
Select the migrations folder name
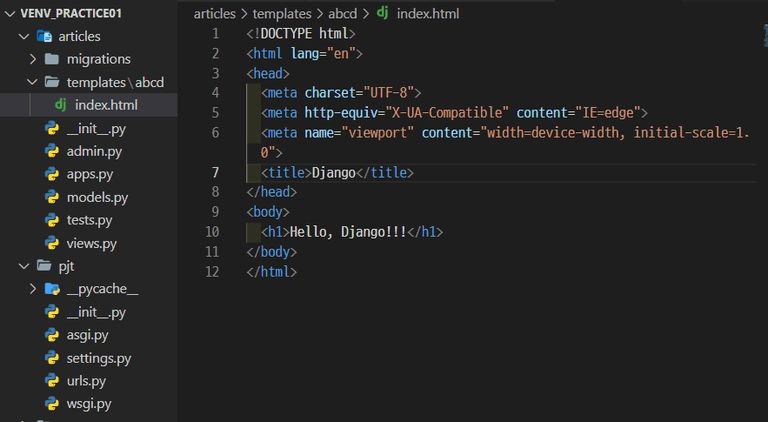coord(98,60)
